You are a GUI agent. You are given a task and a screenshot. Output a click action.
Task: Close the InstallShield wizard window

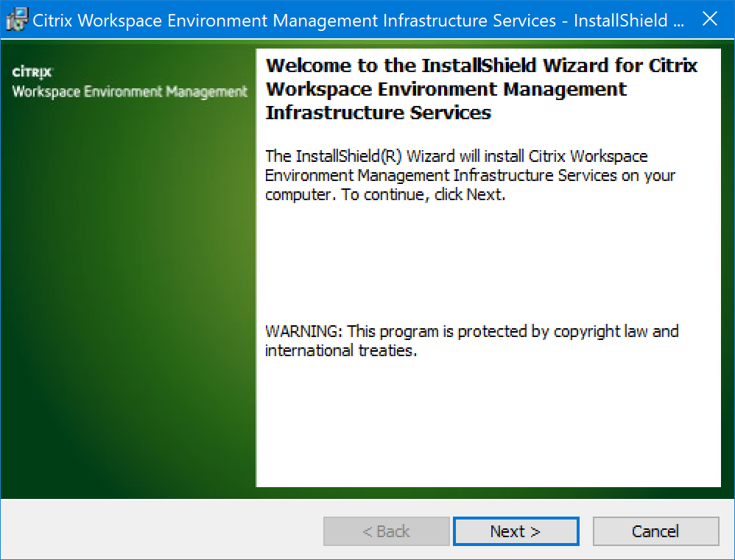point(709,19)
